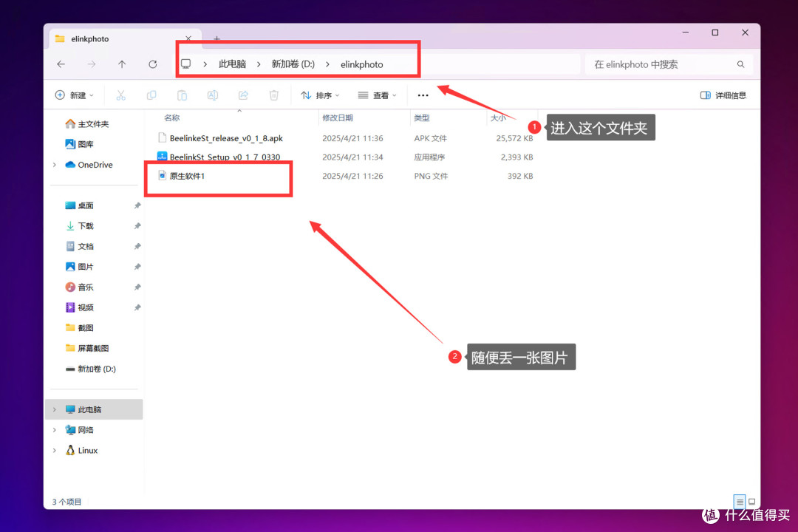
Task: Switch to large thumbnails view icon
Action: click(x=751, y=502)
